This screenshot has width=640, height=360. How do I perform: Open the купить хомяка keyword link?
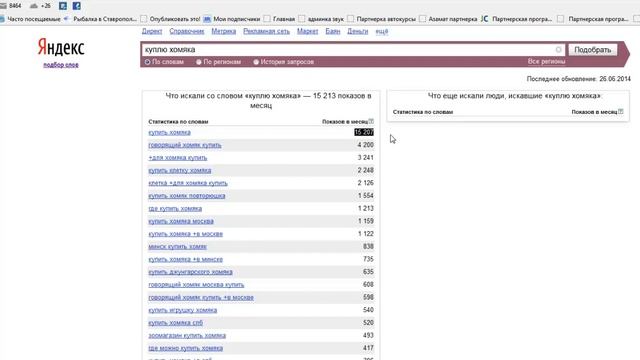point(169,133)
